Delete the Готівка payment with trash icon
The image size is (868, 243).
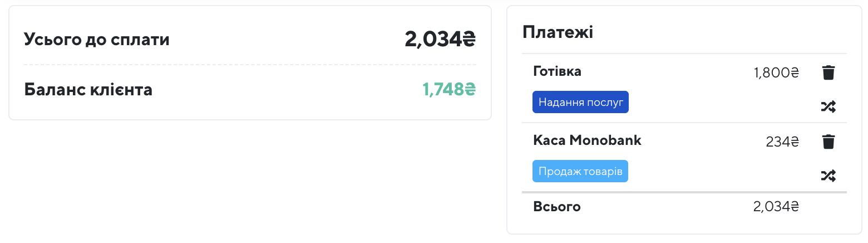coord(828,72)
